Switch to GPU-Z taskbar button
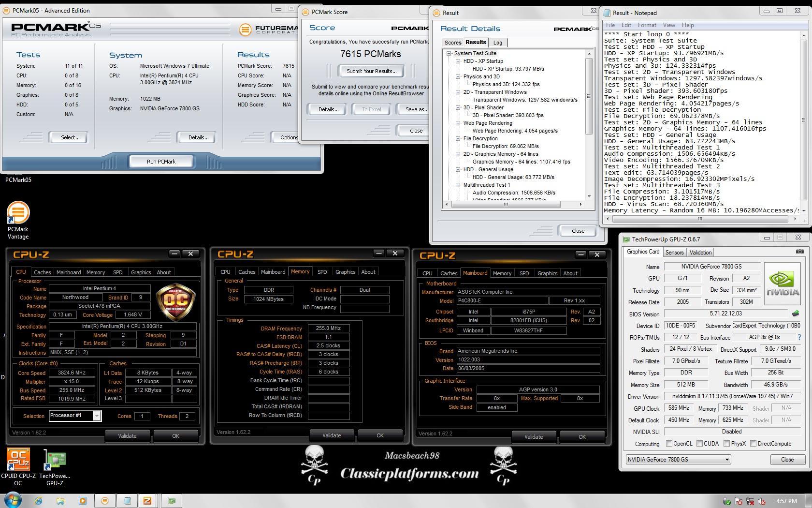This screenshot has height=508, width=812. pyautogui.click(x=171, y=501)
